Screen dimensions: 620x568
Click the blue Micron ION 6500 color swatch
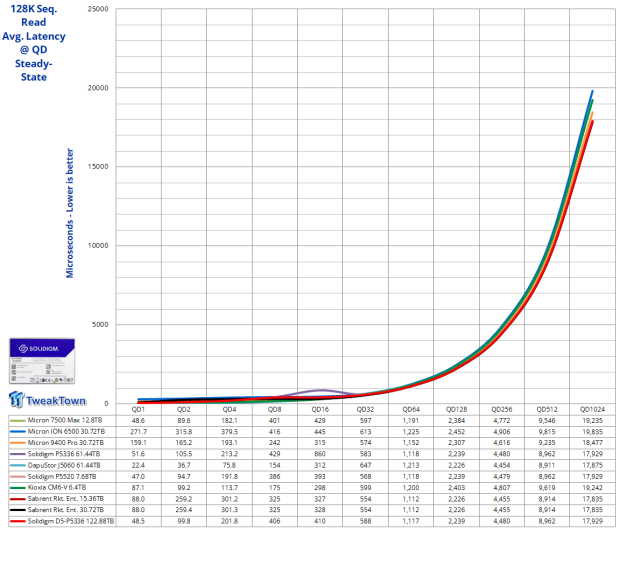(18, 432)
